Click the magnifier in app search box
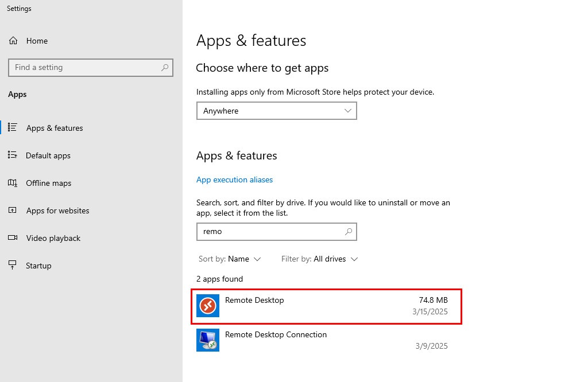 [x=349, y=232]
